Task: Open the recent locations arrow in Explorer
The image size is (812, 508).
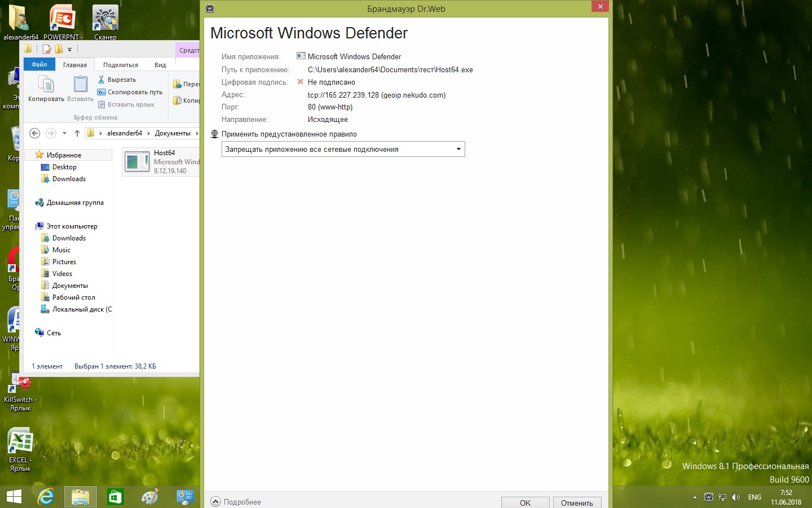Action: (x=64, y=133)
